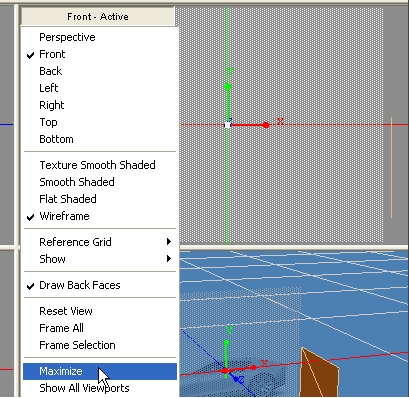Click the green Y axis handle in perspective viewport
Viewport: 409px width, 398px height.
tap(226, 342)
